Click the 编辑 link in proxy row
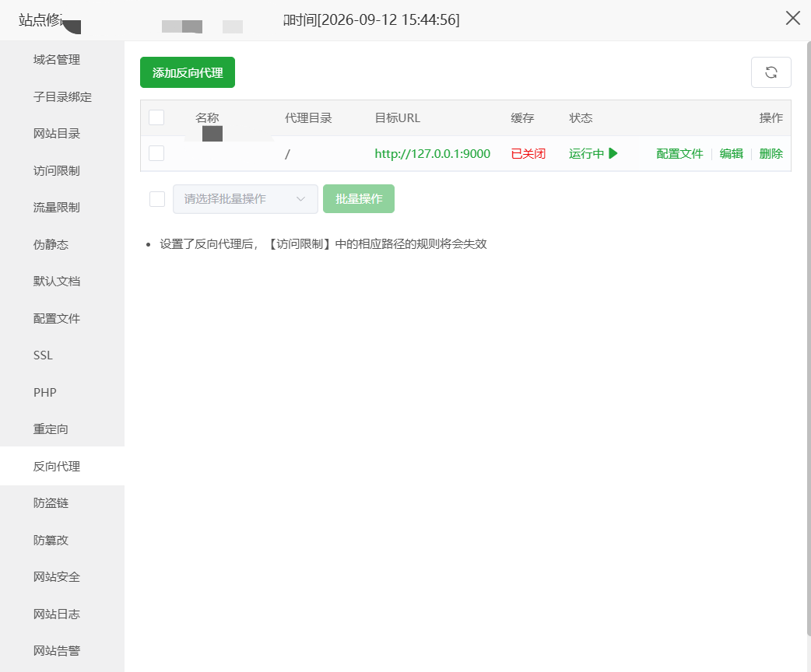This screenshot has height=672, width=811. 732,153
